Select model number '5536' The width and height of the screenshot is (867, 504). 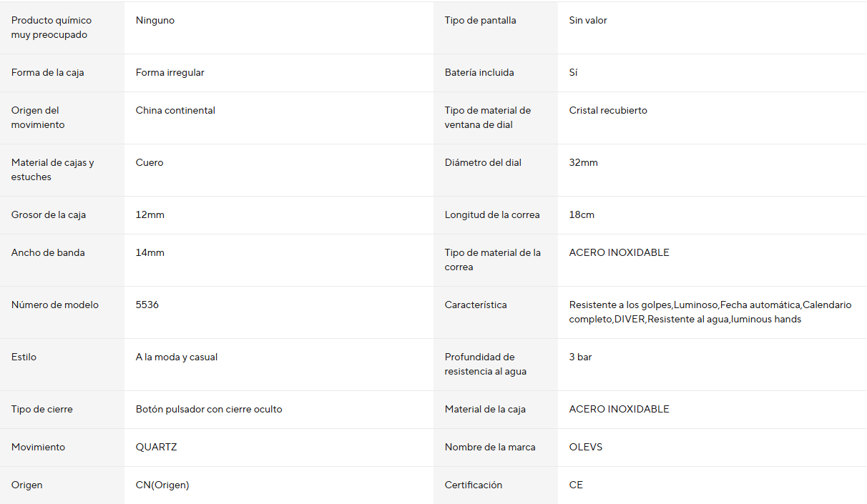(147, 305)
